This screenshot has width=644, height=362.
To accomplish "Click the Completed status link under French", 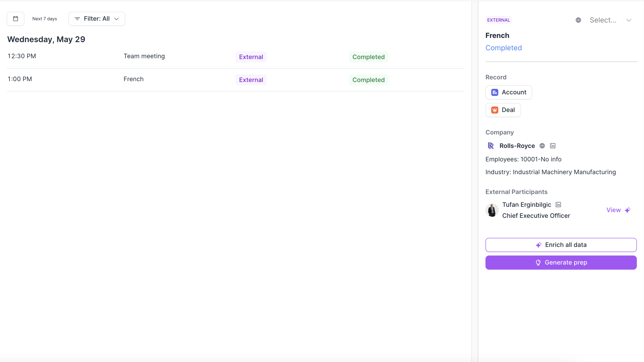I will coord(503,48).
